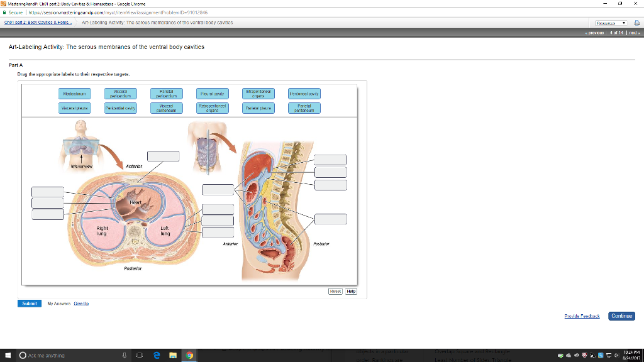Click the Continue button
Screen dimensions: 644x362
tap(621, 316)
